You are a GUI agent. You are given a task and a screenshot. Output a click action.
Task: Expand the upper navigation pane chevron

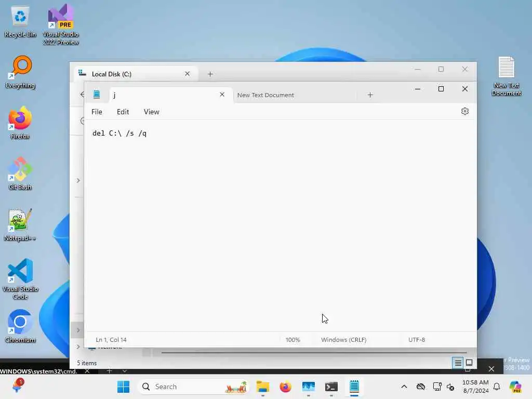coord(78,180)
